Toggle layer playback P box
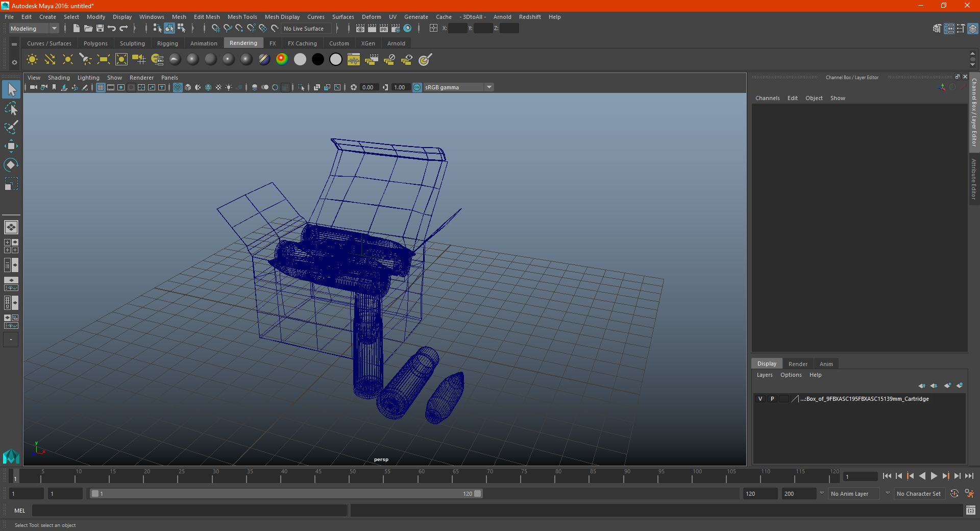The image size is (980, 531). click(x=772, y=399)
